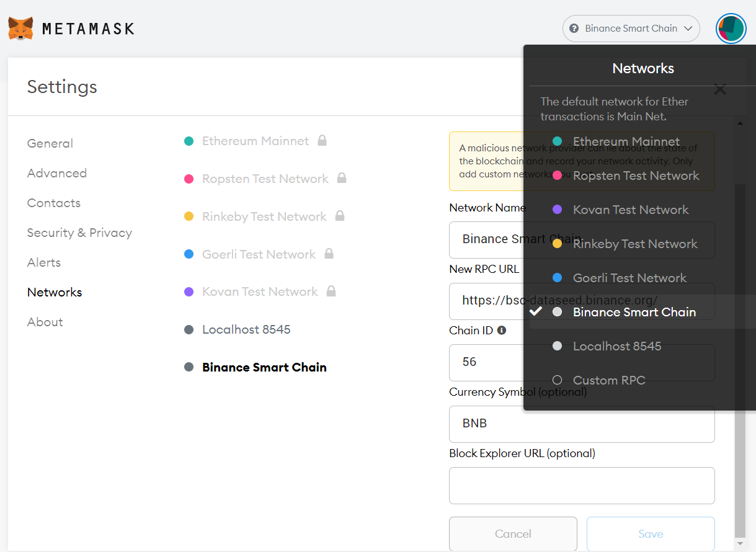
Task: Open the Security & Privacy tab
Action: (x=79, y=233)
